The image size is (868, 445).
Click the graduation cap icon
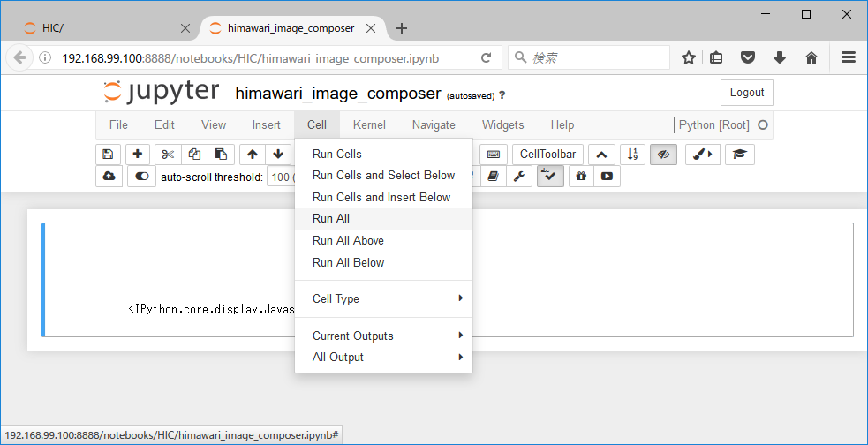tap(740, 155)
